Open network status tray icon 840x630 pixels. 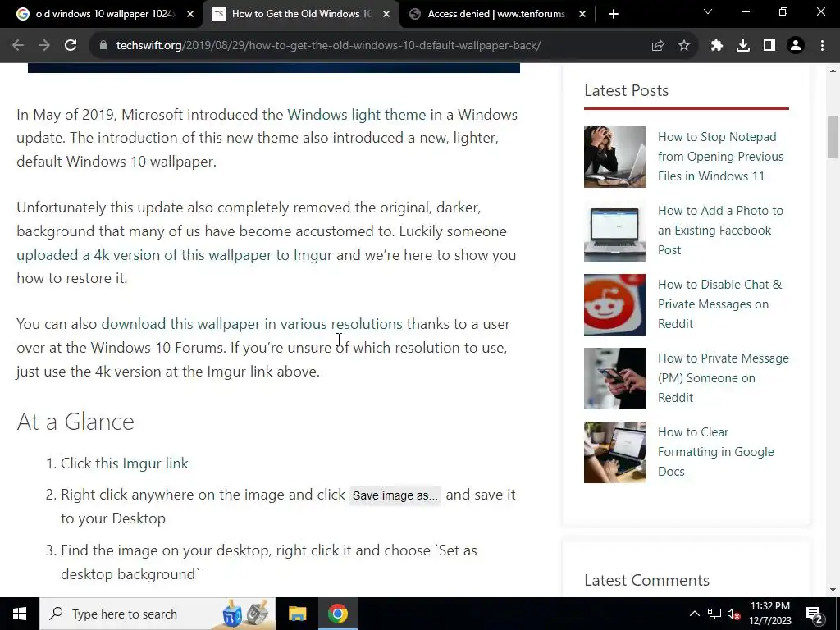[x=714, y=614]
